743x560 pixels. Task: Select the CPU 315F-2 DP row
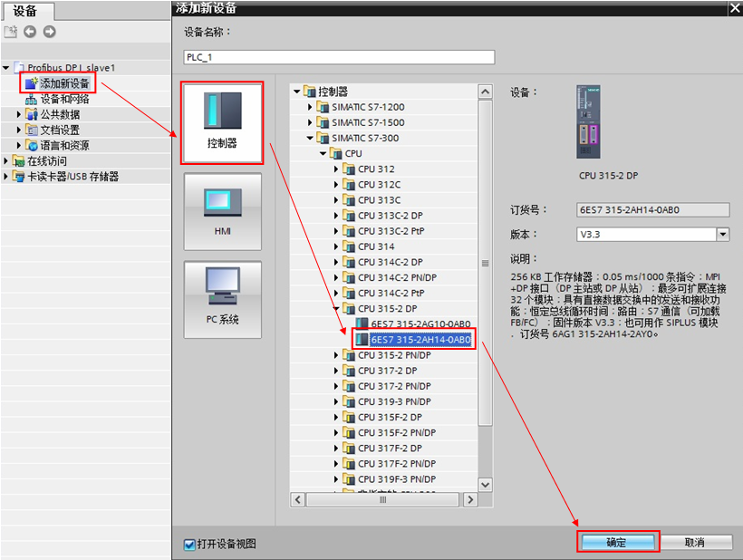click(x=383, y=418)
